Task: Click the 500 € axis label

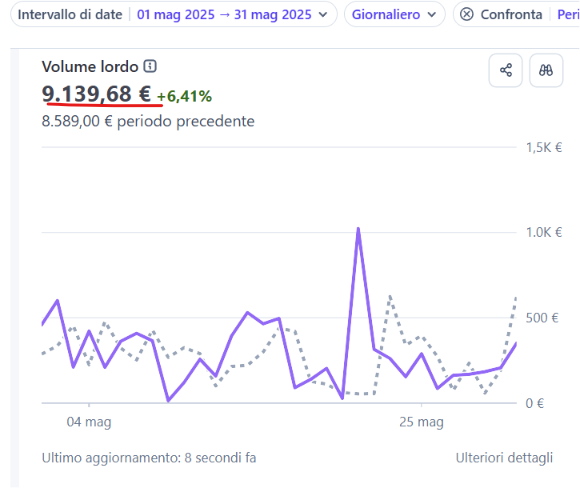Action: point(542,318)
